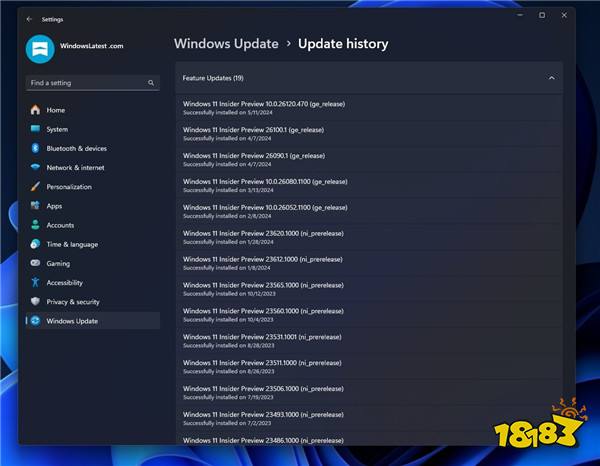Image resolution: width=600 pixels, height=466 pixels.
Task: Select Insider Preview 23620.1000 entry
Action: (369, 237)
